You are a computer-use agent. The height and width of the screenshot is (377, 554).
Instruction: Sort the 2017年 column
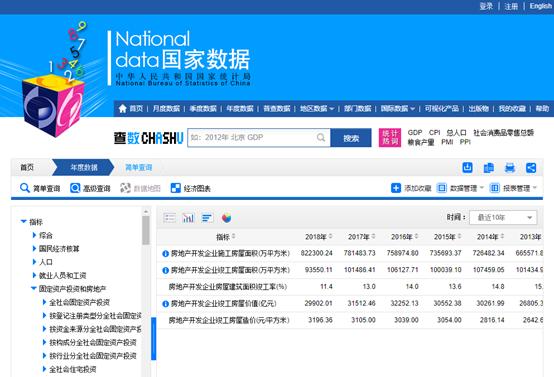pos(373,236)
